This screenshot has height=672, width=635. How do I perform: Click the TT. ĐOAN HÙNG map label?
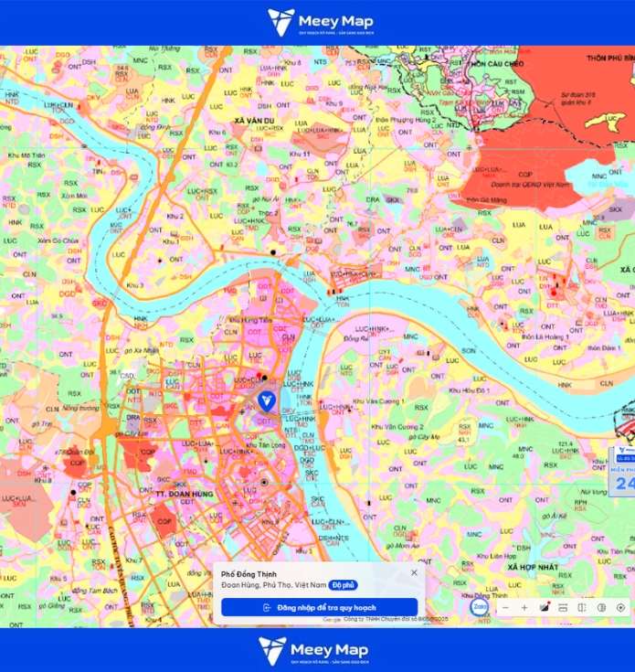(185, 494)
